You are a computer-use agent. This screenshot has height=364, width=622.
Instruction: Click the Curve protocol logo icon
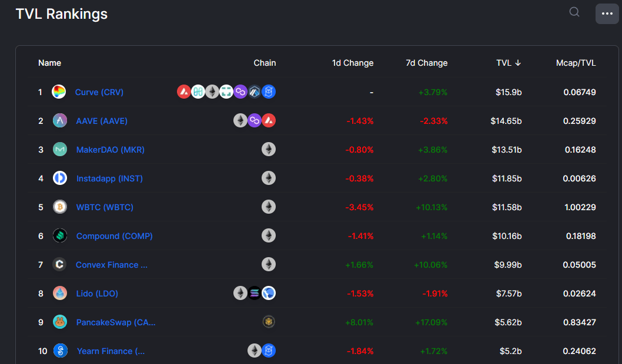59,92
